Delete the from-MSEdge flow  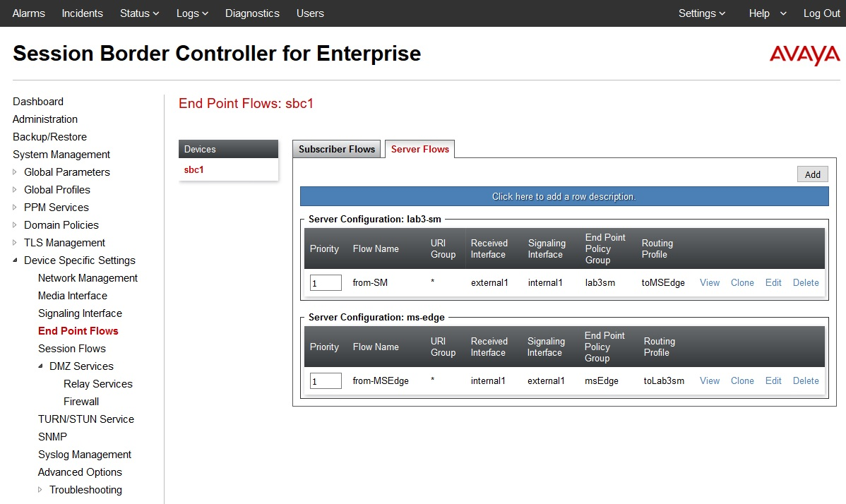[806, 380]
